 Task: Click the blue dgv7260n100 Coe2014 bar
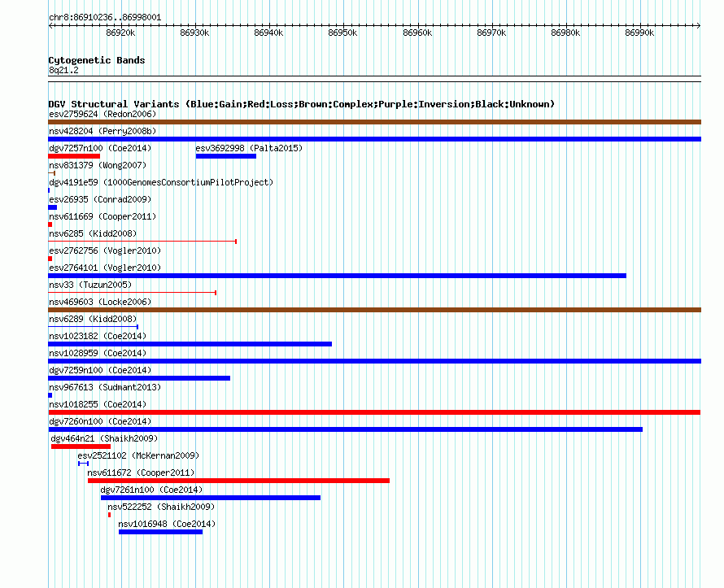pyautogui.click(x=346, y=429)
